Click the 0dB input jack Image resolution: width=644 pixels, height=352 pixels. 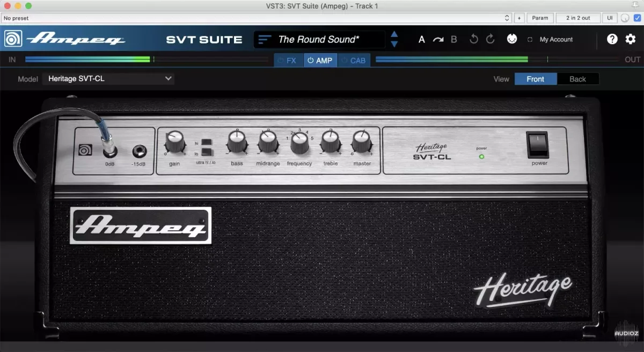111,151
